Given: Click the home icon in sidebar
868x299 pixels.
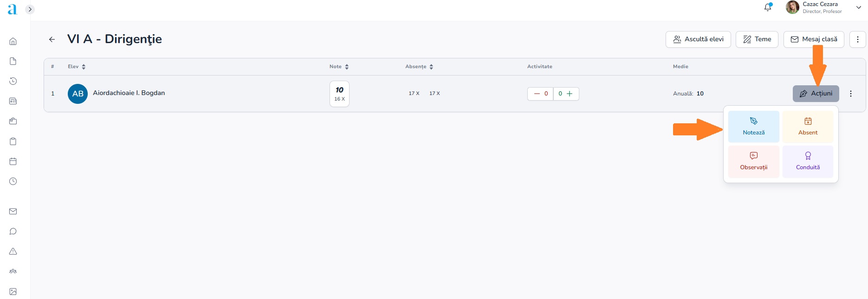Looking at the screenshot, I should [x=13, y=41].
